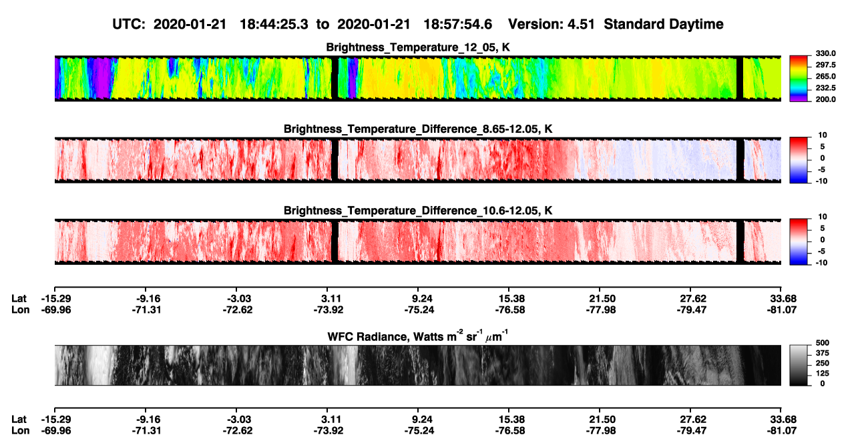868x445 pixels.
Task: Click the rainbow brightness temperature color bar
Action: [x=799, y=79]
